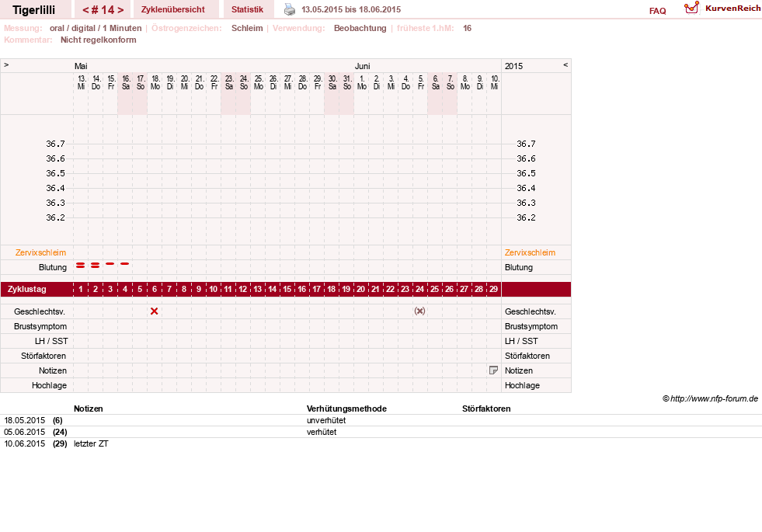Screen dimensions: 762x532
Task: Collapse the chart with the right < arrow
Action: (565, 64)
